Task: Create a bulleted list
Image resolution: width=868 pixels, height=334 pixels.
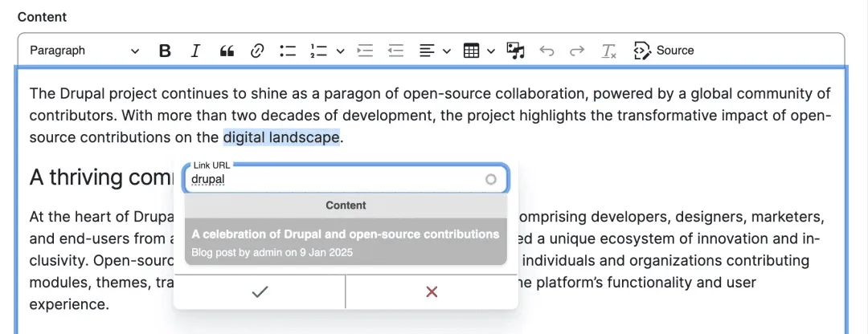Action: pos(288,51)
